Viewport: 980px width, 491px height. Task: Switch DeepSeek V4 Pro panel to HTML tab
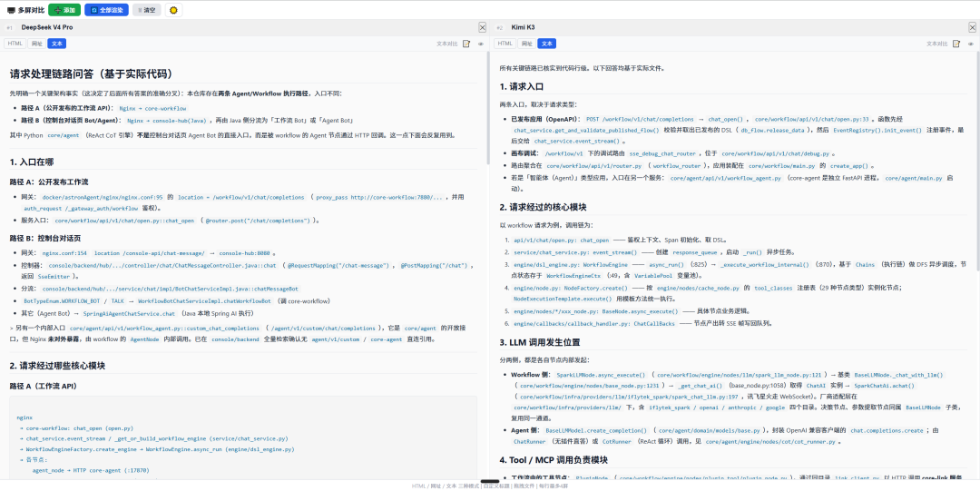(15, 44)
